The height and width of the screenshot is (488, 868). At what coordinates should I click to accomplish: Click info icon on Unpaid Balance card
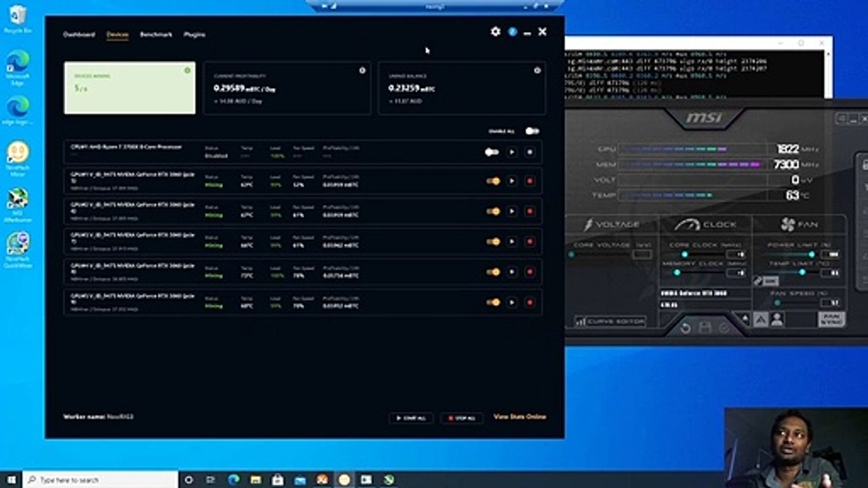coord(537,70)
